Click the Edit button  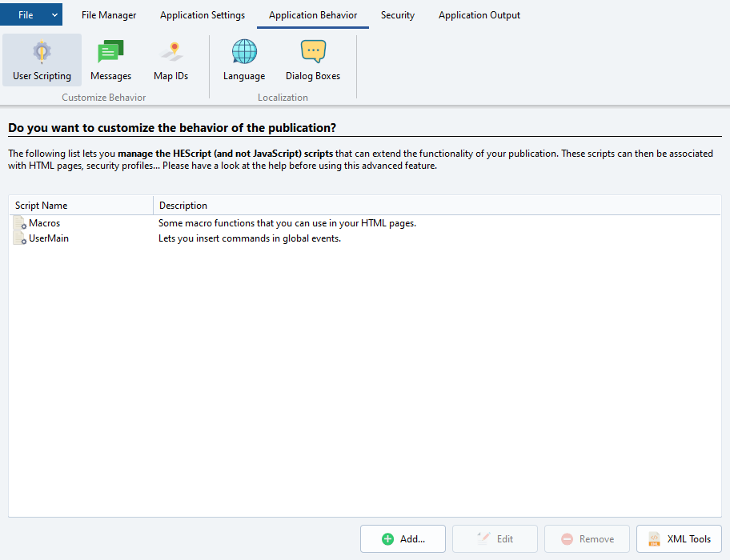(495, 539)
